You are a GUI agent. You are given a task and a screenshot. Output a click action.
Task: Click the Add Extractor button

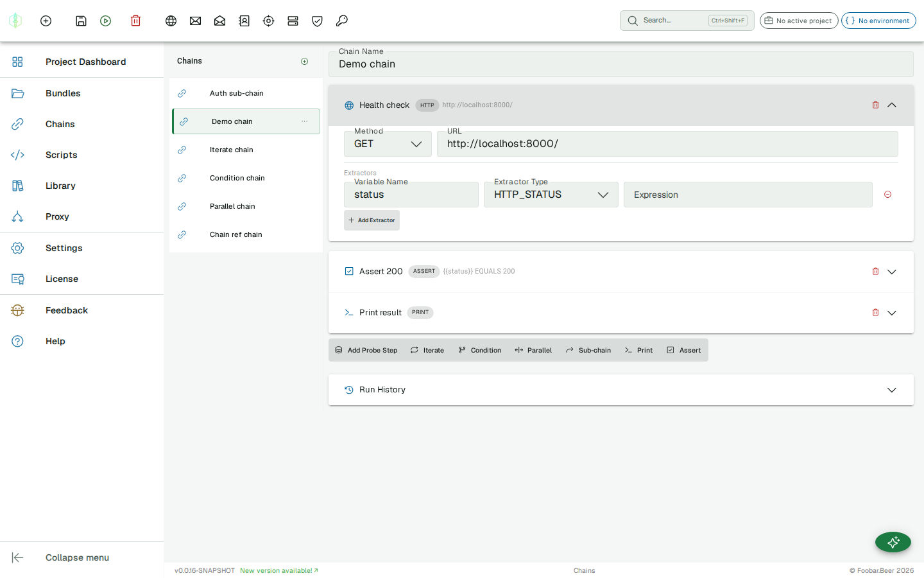tap(372, 220)
